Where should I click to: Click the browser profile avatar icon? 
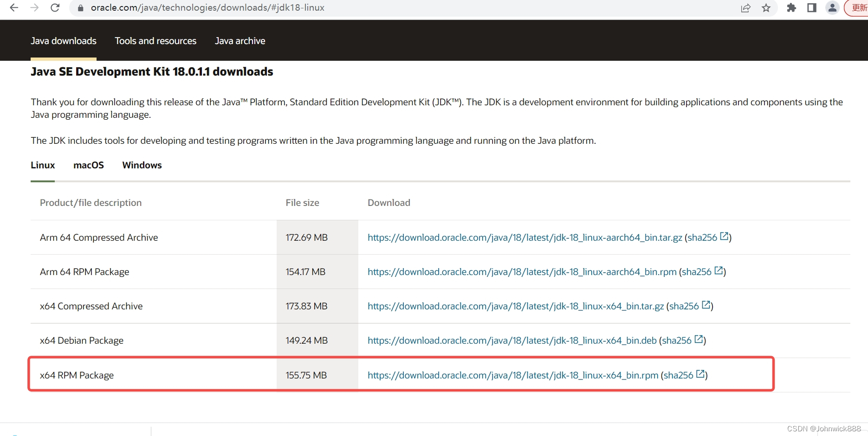click(x=832, y=7)
